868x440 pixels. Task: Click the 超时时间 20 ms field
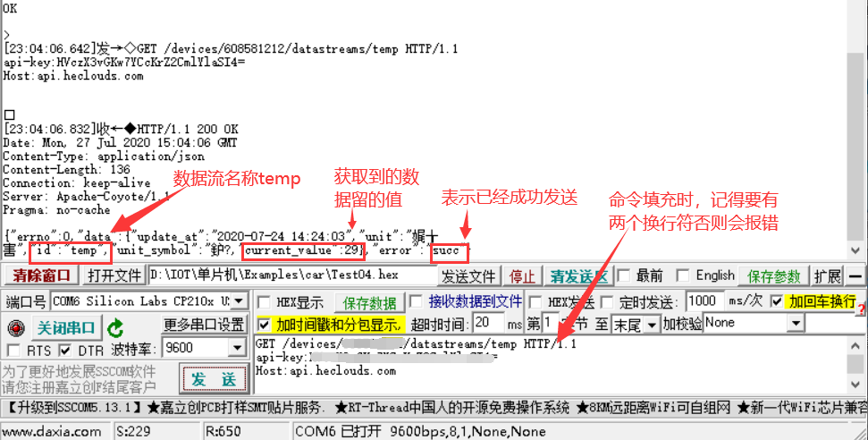pos(488,323)
